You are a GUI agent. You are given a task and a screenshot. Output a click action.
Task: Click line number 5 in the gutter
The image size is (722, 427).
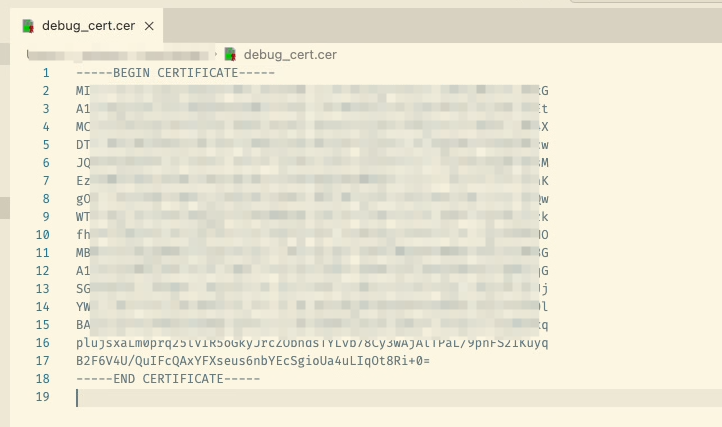click(x=46, y=145)
